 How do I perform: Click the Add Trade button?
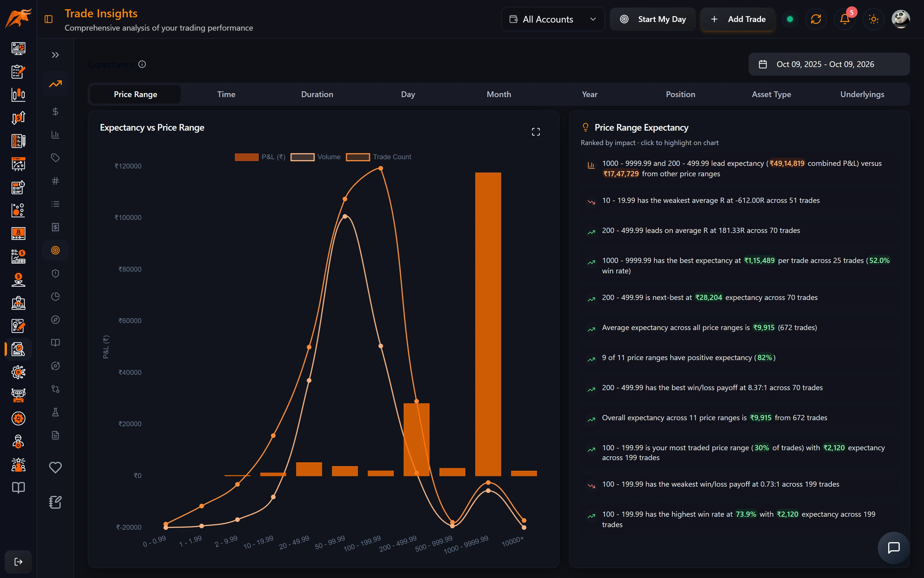(738, 19)
